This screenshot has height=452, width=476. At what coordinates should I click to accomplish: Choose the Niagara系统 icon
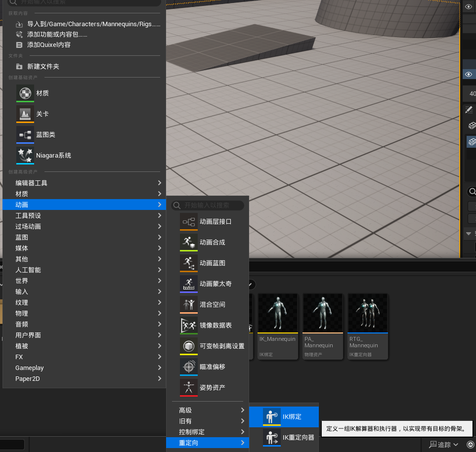(25, 155)
